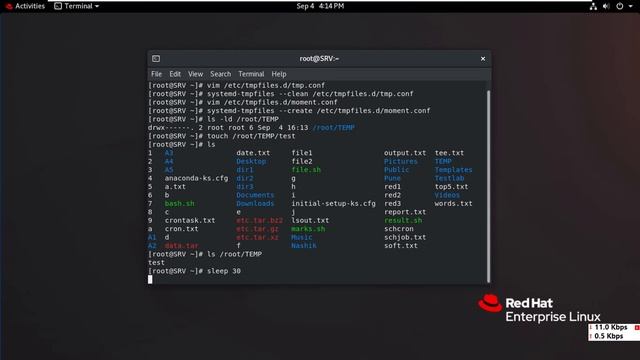Image resolution: width=640 pixels, height=360 pixels.
Task: Click the text 'words.txt'
Action: [x=453, y=204]
